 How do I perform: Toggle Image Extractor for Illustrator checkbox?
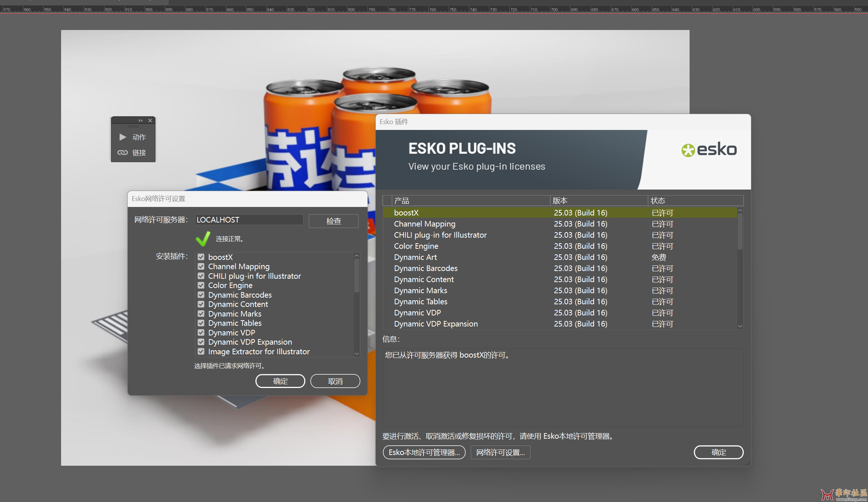tap(201, 351)
